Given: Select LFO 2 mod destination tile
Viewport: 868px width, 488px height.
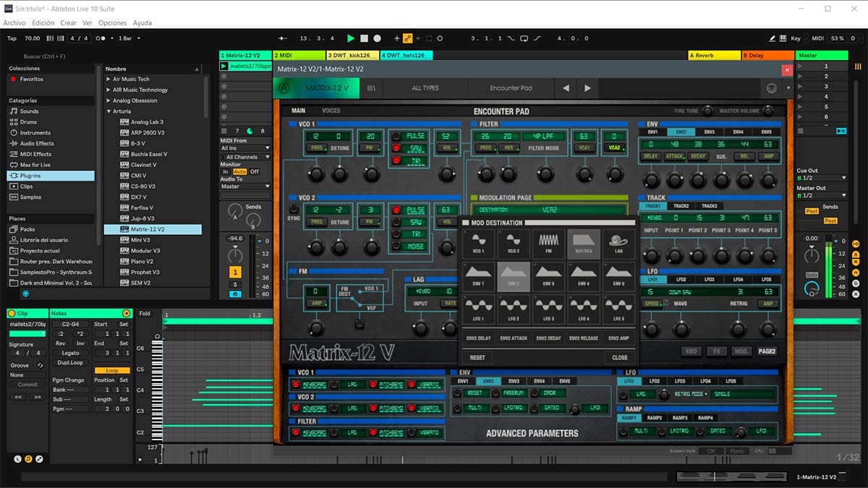Looking at the screenshot, I should (514, 309).
